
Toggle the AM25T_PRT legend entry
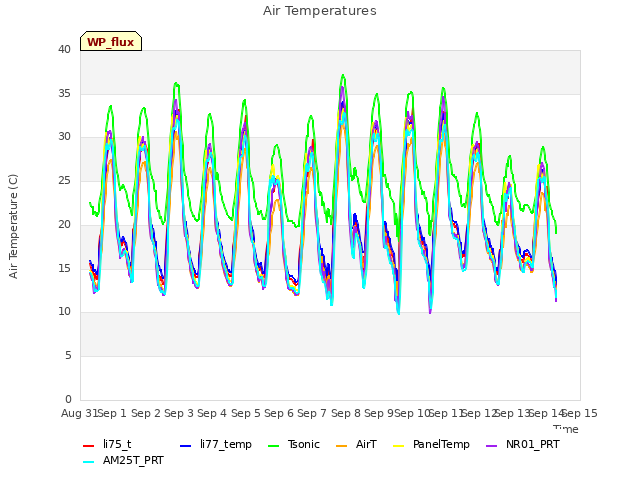click(x=123, y=460)
